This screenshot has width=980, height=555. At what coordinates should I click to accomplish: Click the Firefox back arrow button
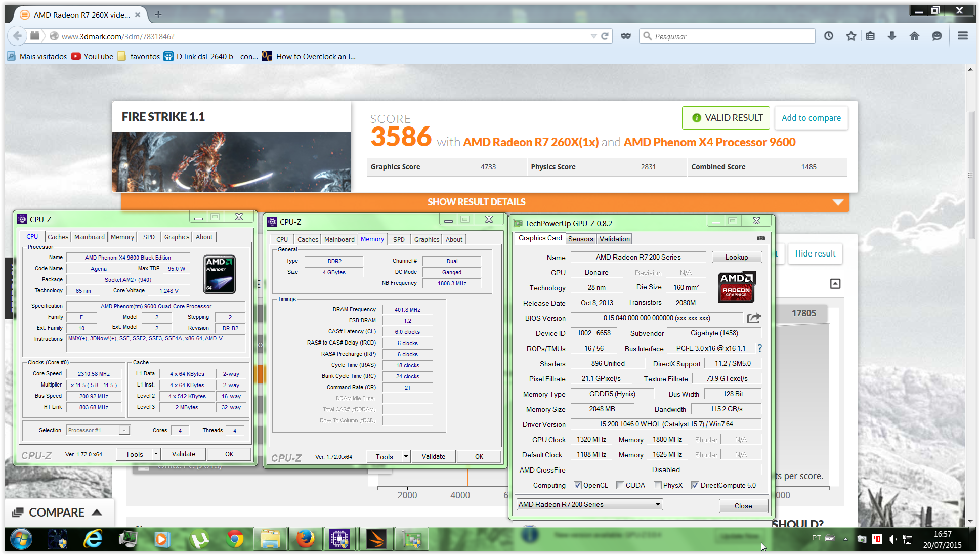point(18,36)
